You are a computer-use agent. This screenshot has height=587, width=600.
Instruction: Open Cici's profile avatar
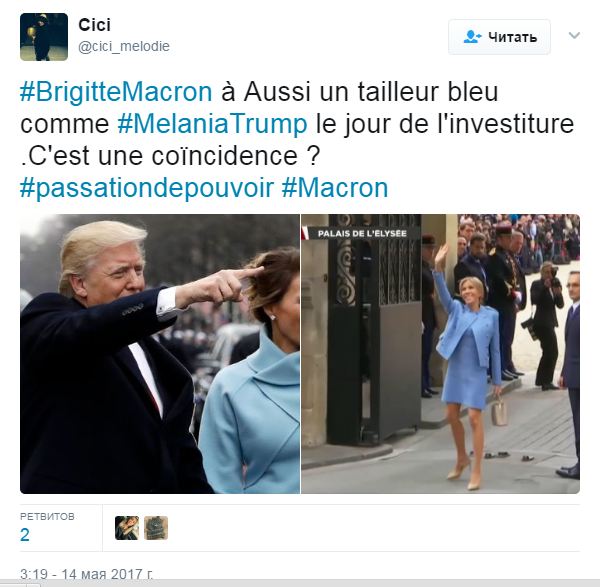click(44, 37)
